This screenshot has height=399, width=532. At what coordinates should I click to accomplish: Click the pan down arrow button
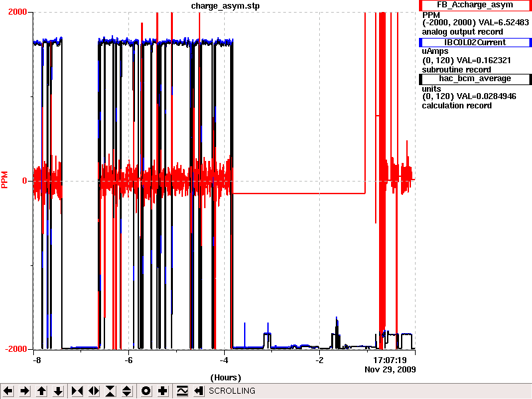(58, 391)
